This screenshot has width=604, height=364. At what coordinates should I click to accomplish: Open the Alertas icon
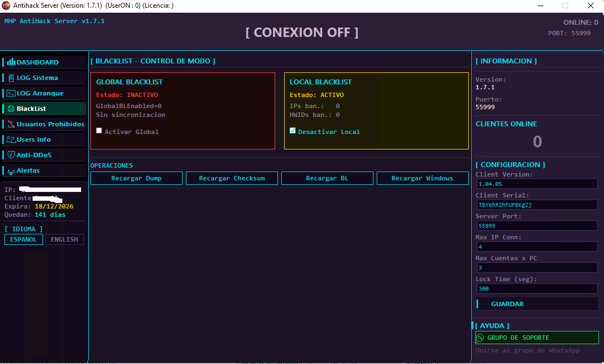(11, 171)
